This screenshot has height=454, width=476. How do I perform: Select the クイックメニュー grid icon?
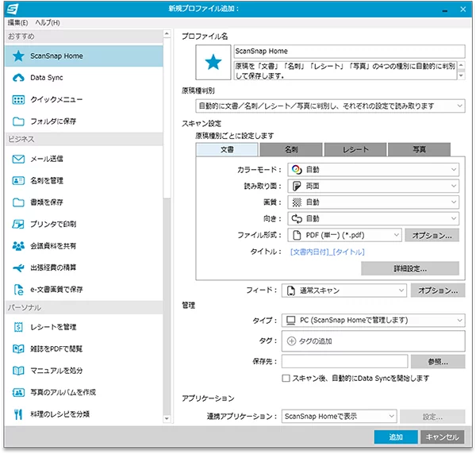pyautogui.click(x=18, y=99)
